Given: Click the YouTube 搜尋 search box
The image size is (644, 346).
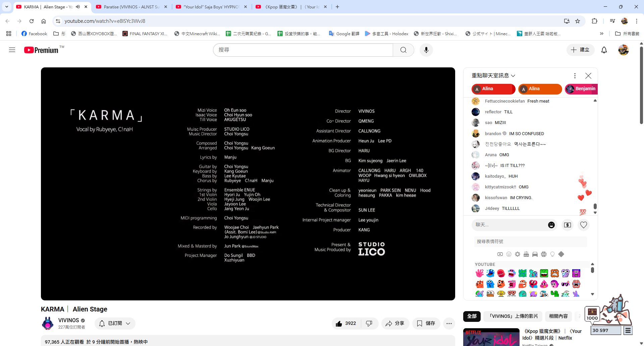Looking at the screenshot, I should (303, 50).
